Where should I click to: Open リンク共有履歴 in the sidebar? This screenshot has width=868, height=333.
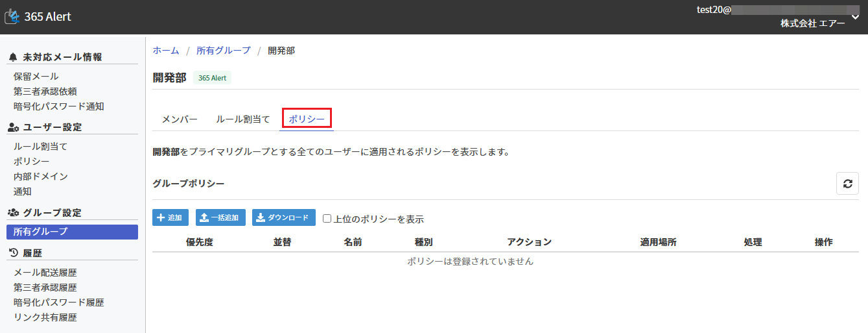click(45, 317)
